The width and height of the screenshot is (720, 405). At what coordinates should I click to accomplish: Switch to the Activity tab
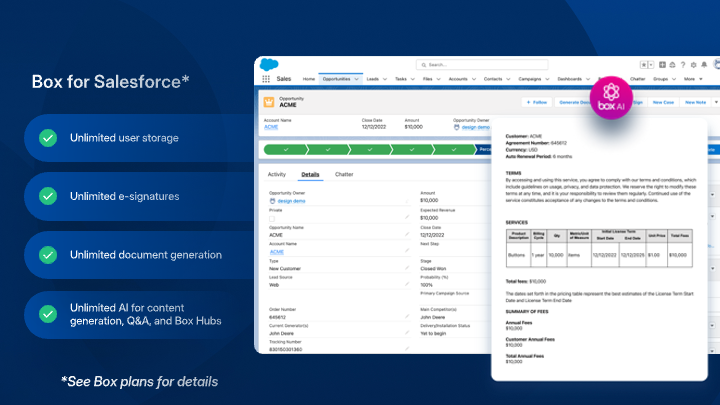click(x=277, y=174)
